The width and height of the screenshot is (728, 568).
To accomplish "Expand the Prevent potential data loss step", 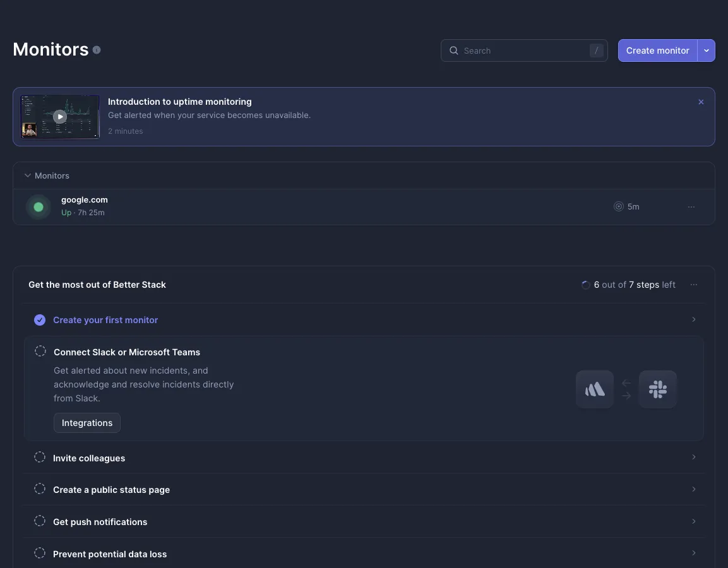I will tap(364, 553).
